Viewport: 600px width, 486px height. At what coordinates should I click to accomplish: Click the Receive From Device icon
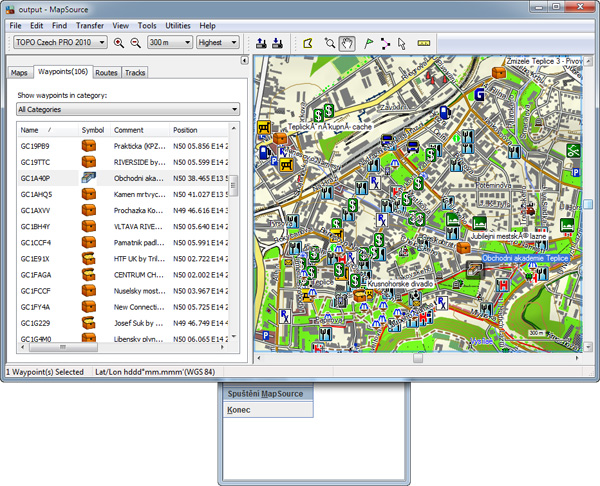coord(278,43)
